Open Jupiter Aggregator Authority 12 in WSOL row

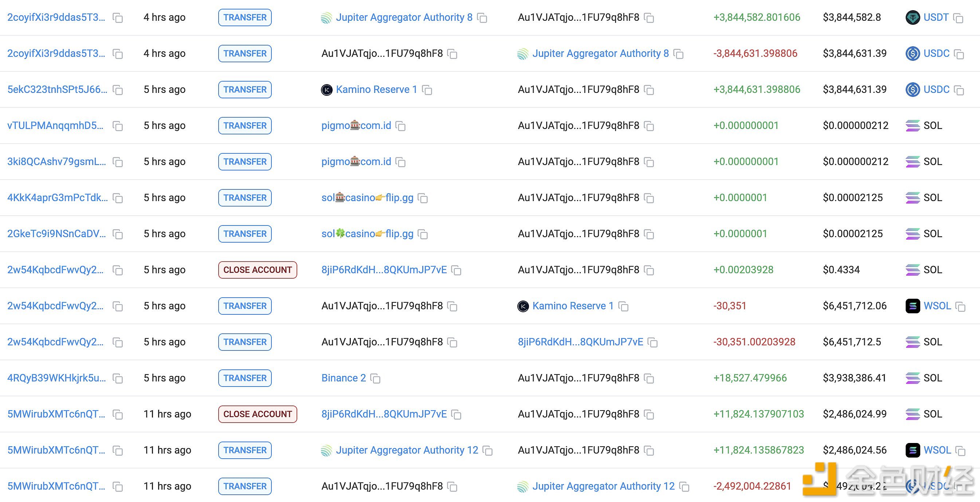(x=407, y=450)
